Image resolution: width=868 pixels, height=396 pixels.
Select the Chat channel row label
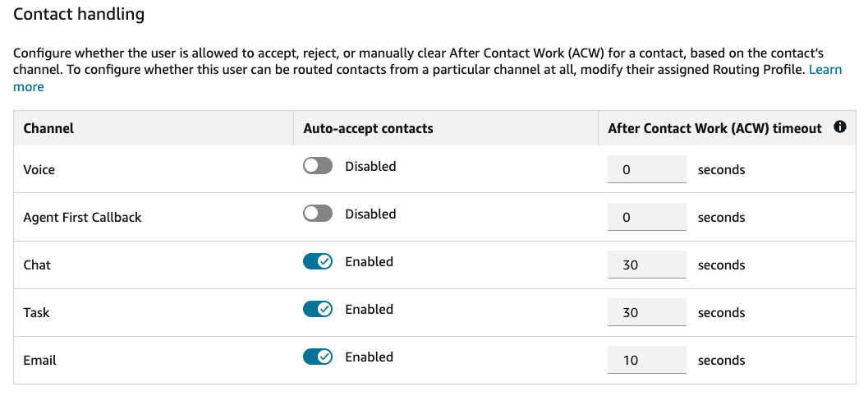(37, 265)
